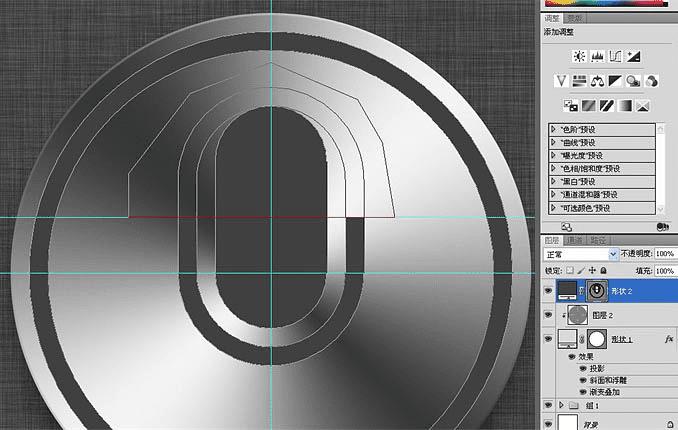Add a Photo Filter adjustment
This screenshot has width=678, height=430.
(633, 81)
